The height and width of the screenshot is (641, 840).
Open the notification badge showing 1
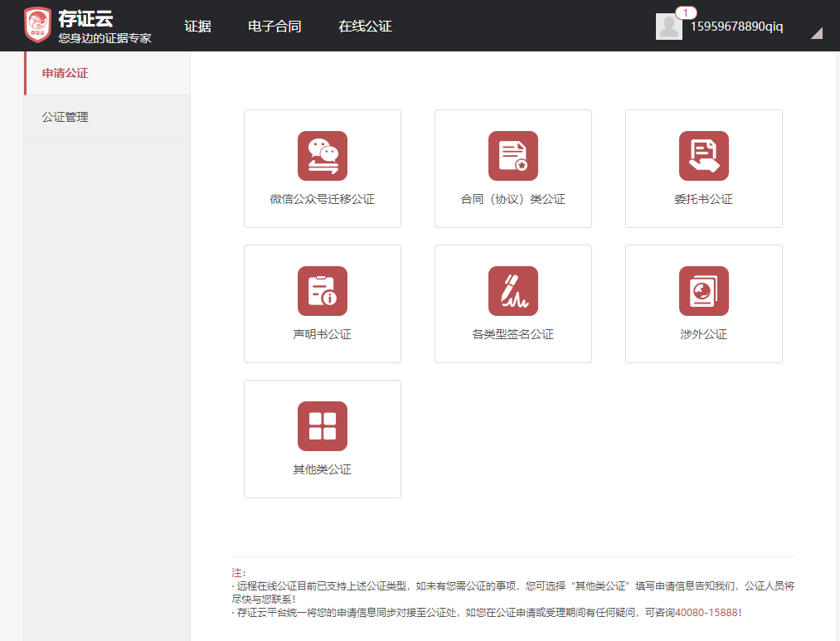pyautogui.click(x=686, y=12)
